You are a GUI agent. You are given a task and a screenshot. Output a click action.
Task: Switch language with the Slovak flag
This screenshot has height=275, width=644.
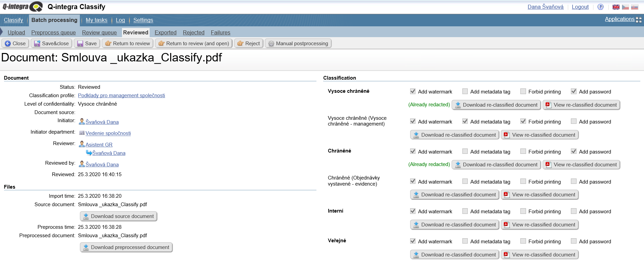pyautogui.click(x=635, y=7)
